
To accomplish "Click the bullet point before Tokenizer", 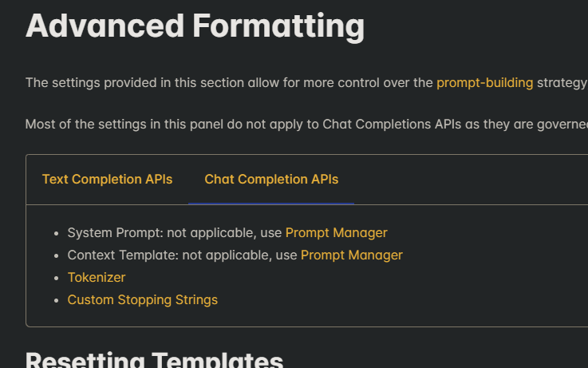I will tap(56, 278).
